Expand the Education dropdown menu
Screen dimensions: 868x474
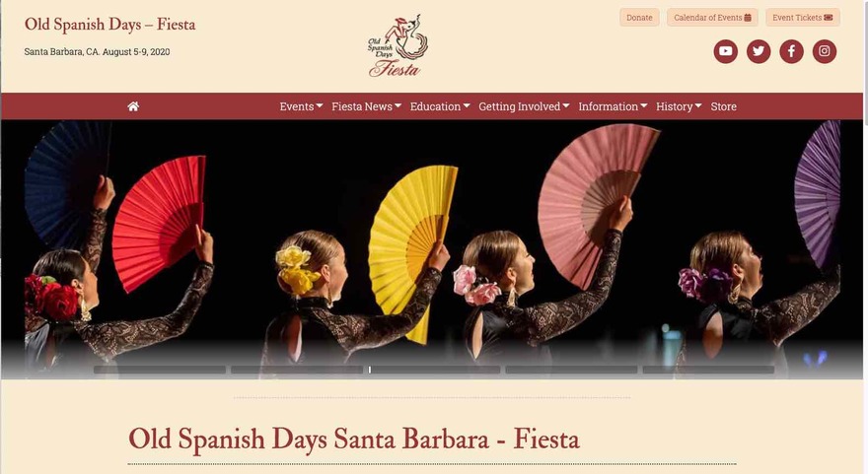click(440, 106)
